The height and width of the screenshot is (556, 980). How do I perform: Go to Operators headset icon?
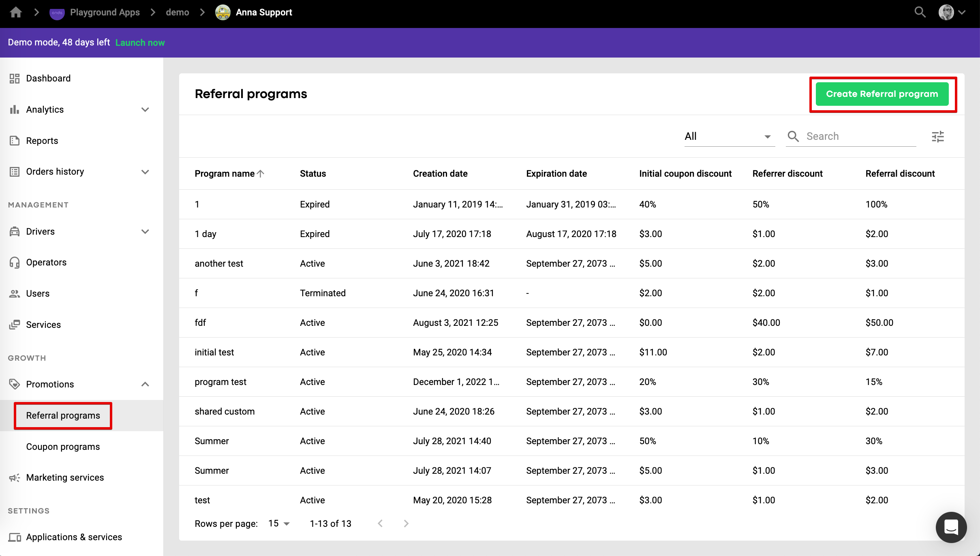tap(15, 262)
